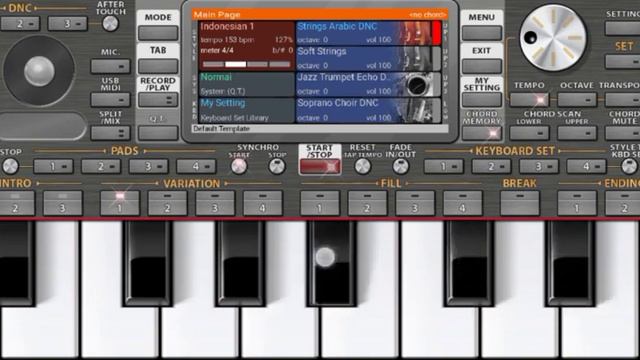Open the MENU button
Image resolution: width=640 pixels, height=360 pixels.
coord(482,33)
